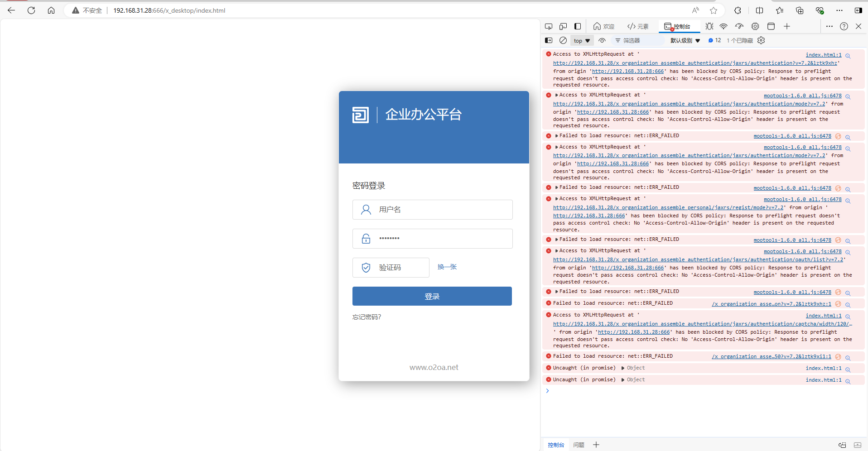Toggle device emulation in DevTools
The height and width of the screenshot is (451, 868).
click(x=563, y=26)
